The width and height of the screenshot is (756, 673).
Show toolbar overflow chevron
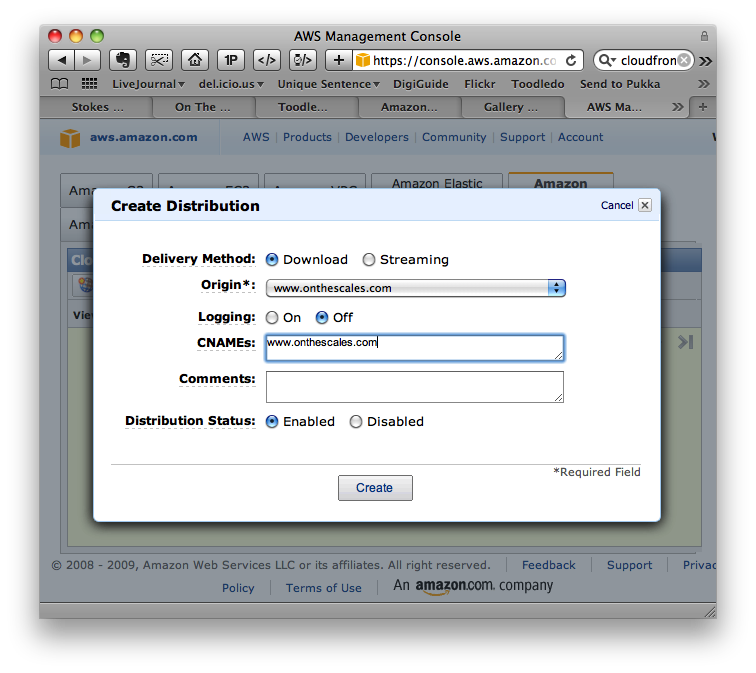coord(705,61)
